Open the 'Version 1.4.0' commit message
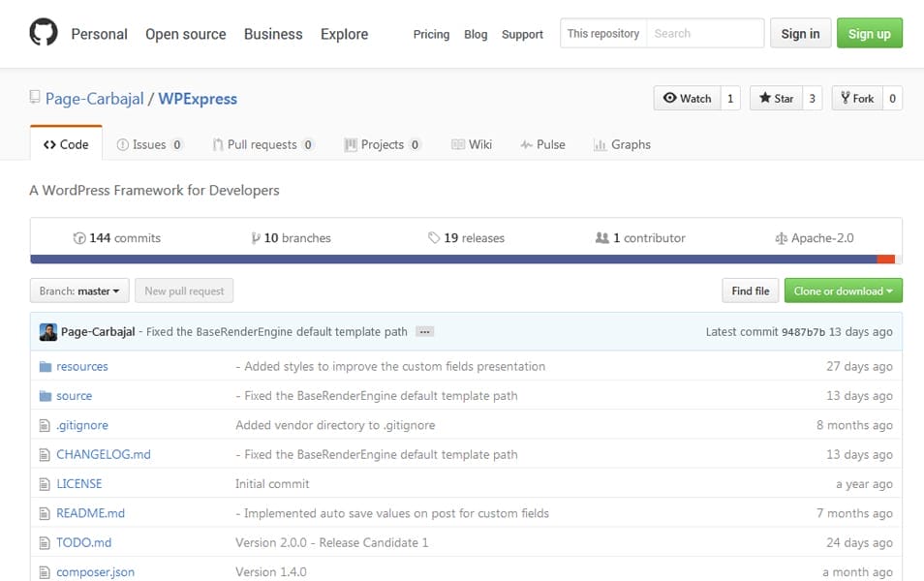The width and height of the screenshot is (924, 581). click(x=271, y=572)
